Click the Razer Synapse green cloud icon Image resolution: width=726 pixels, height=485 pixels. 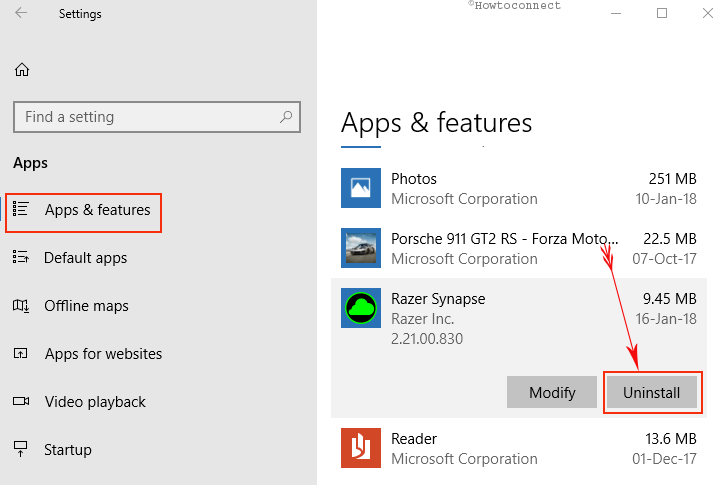pyautogui.click(x=361, y=308)
